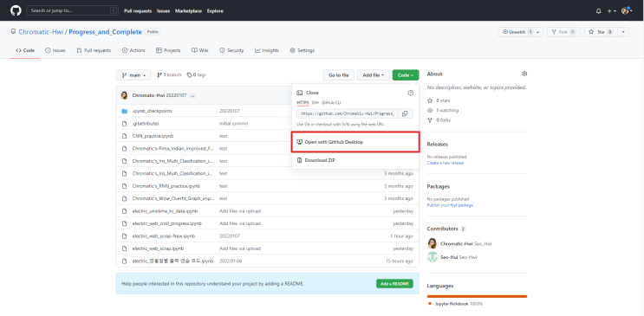Go to Pull requests in top bar
This screenshot has width=644, height=316.
pos(138,11)
